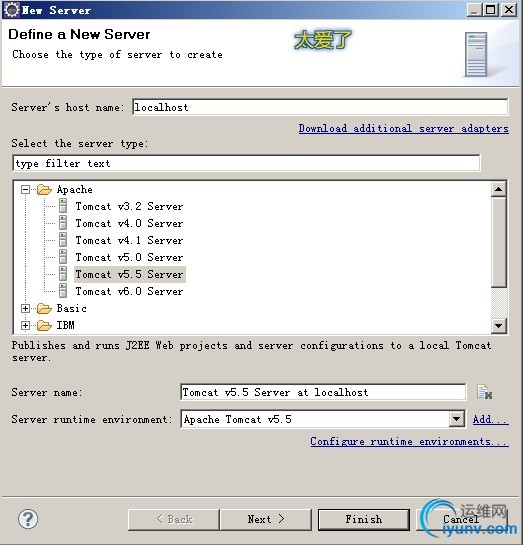Click the Server name text field
The height and width of the screenshot is (545, 523).
tap(323, 392)
